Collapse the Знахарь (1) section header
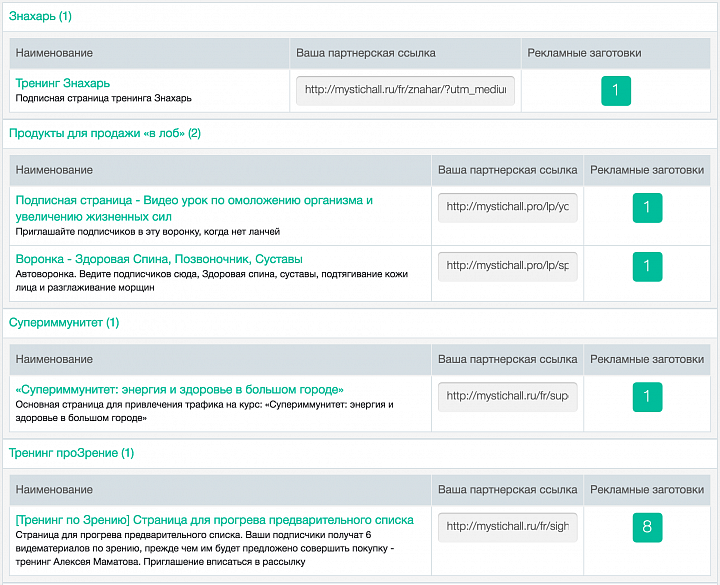 coord(40,17)
